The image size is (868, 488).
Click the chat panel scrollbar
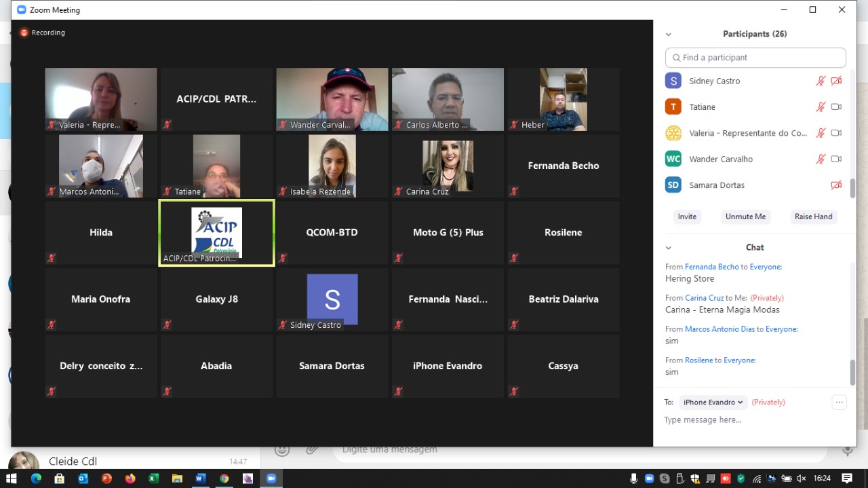click(x=852, y=372)
